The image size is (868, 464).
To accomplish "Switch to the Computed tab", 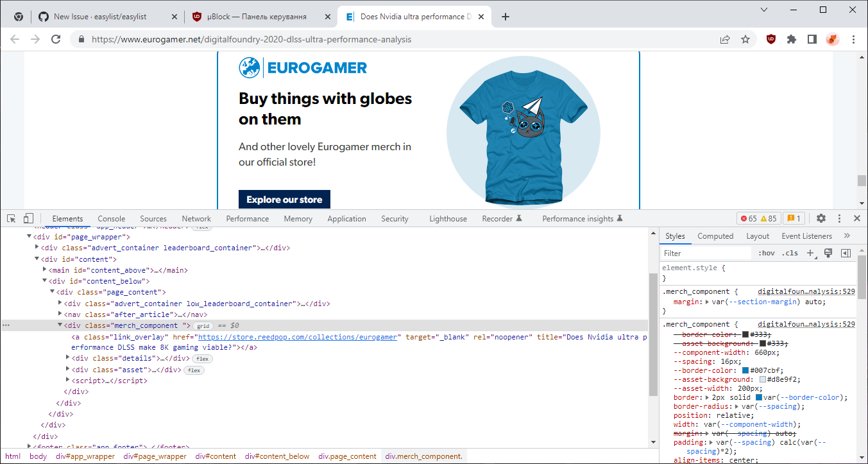I will pyautogui.click(x=715, y=236).
